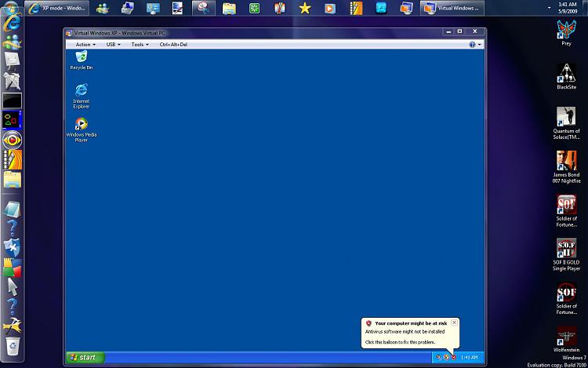Open the colored shapes icon in left sidebar

tap(12, 120)
